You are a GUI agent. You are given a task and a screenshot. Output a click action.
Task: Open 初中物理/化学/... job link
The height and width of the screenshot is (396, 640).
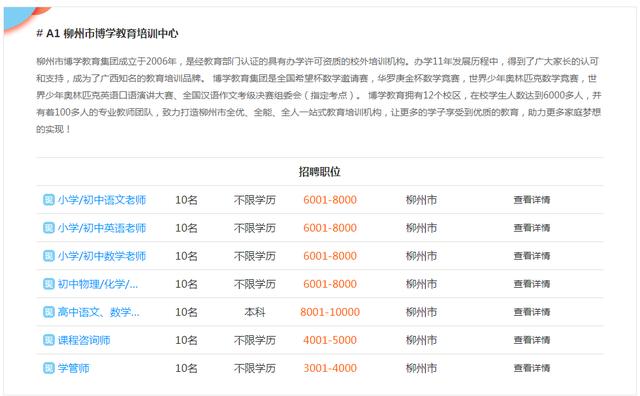(x=98, y=284)
